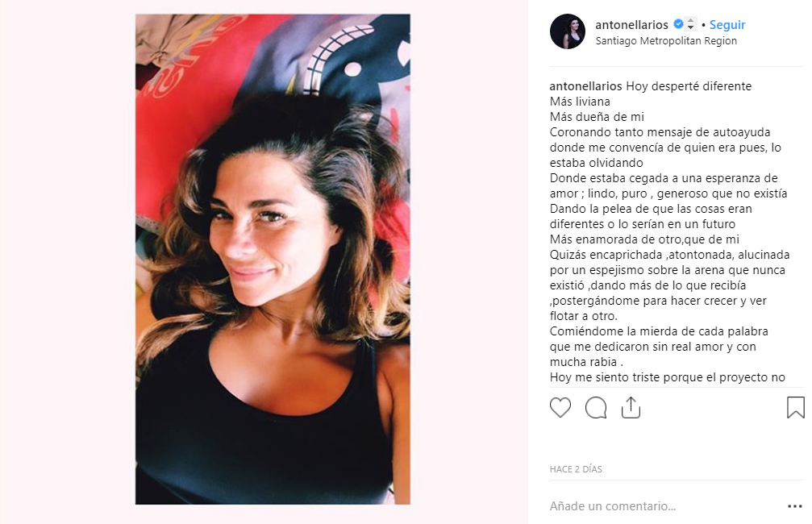Open comments via the speech bubble icon
The width and height of the screenshot is (812, 524).
(596, 407)
